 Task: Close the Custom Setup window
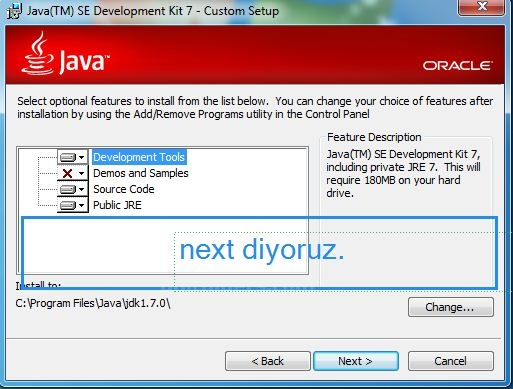482,7
